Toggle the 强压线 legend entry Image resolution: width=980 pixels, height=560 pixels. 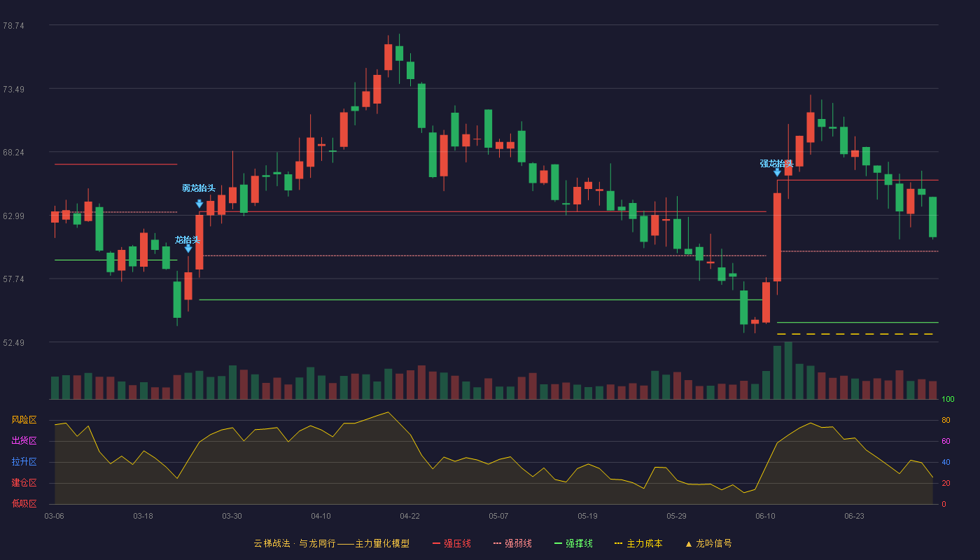[451, 543]
